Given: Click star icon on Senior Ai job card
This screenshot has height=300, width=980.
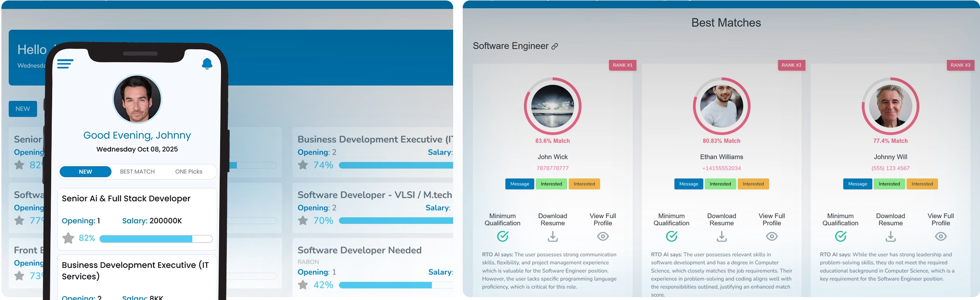Looking at the screenshot, I should coord(68,238).
